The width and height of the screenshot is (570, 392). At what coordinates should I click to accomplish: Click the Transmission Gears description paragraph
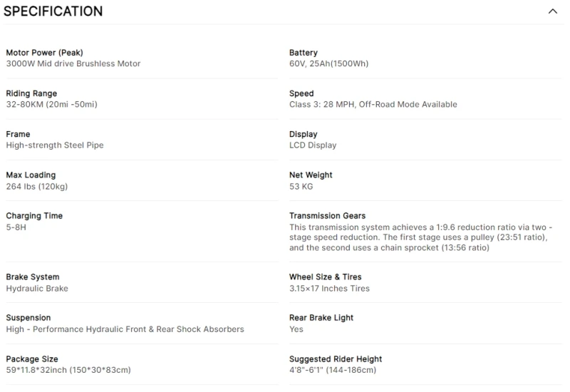420,237
